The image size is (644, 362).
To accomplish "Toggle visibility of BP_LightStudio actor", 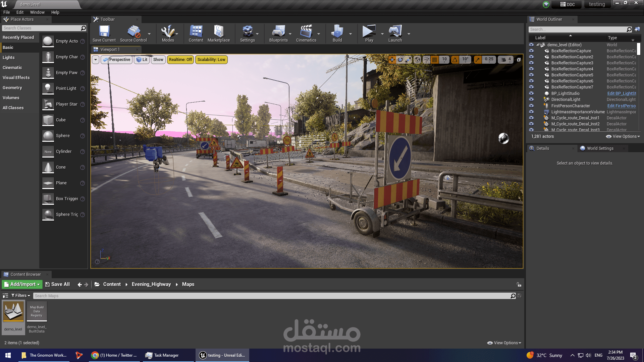I will [531, 94].
